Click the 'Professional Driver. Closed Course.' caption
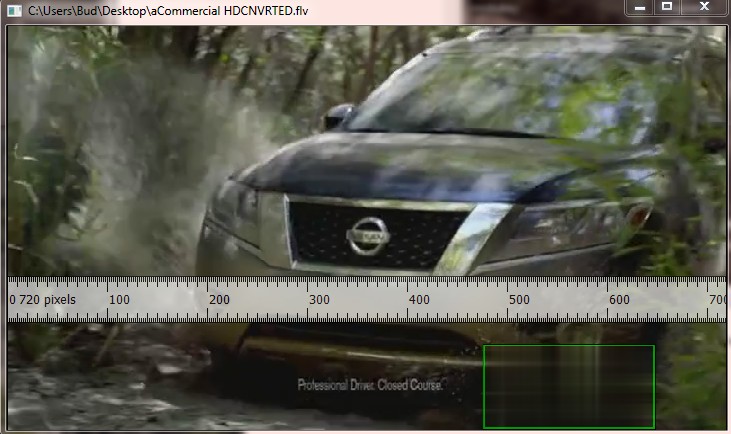Image resolution: width=731 pixels, height=434 pixels. point(370,385)
